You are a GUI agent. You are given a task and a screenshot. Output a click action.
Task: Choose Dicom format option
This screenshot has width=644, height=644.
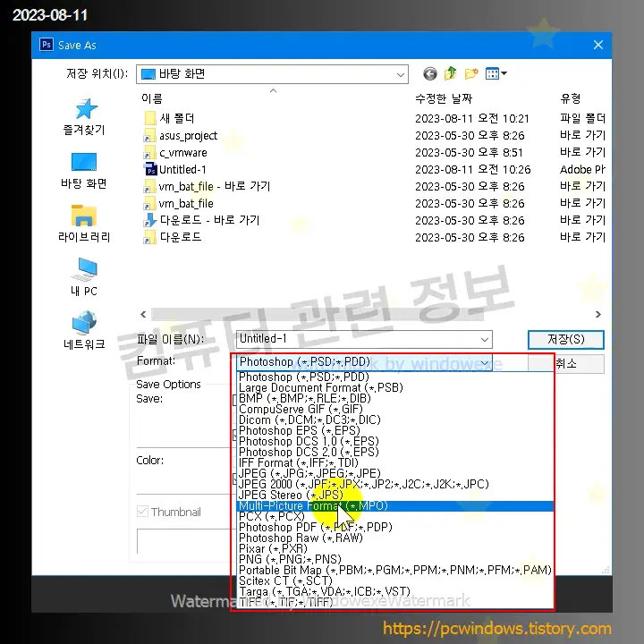pyautogui.click(x=395, y=419)
